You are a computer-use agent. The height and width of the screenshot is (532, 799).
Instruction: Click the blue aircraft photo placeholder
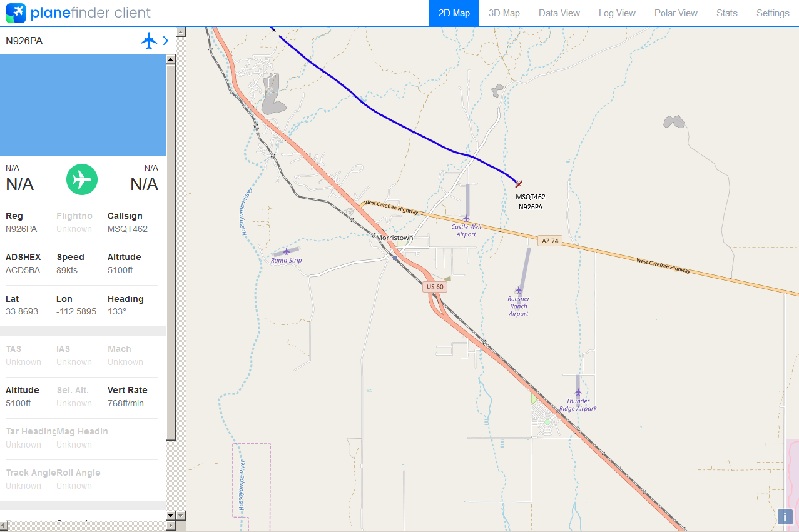click(x=83, y=105)
